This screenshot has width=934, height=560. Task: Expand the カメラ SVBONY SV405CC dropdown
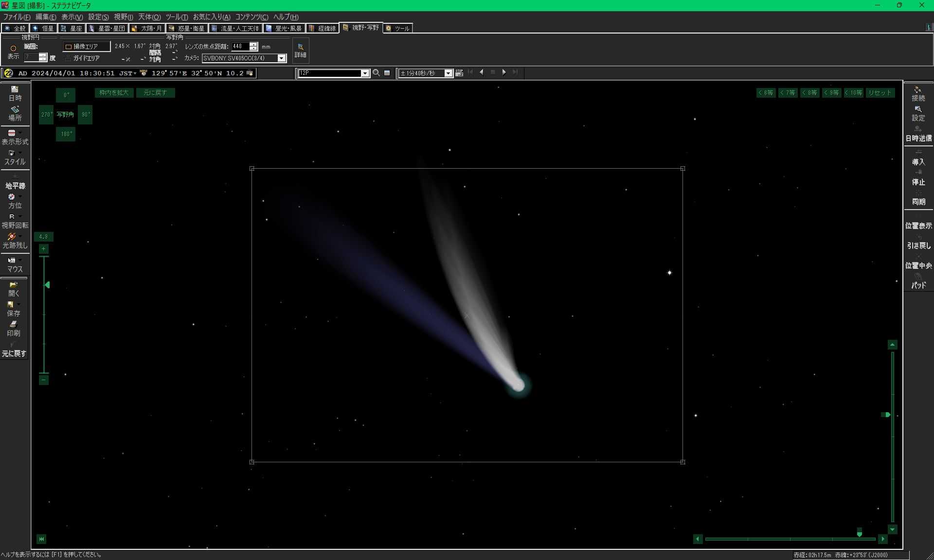pyautogui.click(x=281, y=58)
